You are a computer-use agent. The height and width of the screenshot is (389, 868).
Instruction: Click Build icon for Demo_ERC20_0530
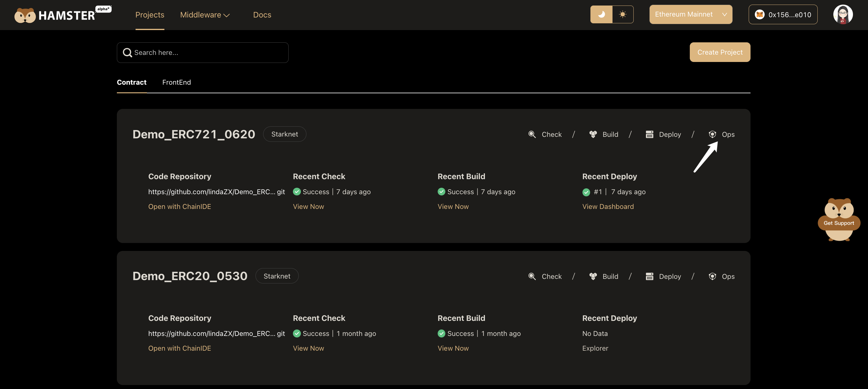(593, 276)
